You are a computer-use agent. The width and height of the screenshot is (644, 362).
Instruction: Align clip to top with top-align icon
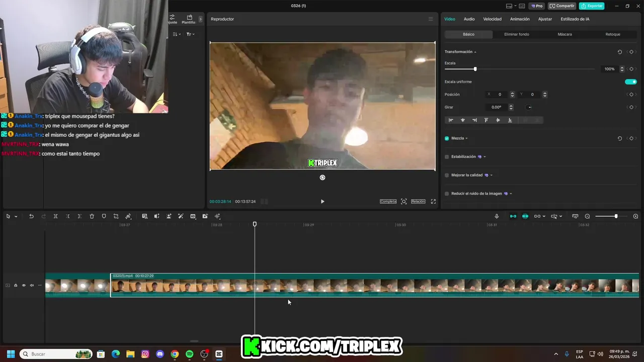pos(486,120)
